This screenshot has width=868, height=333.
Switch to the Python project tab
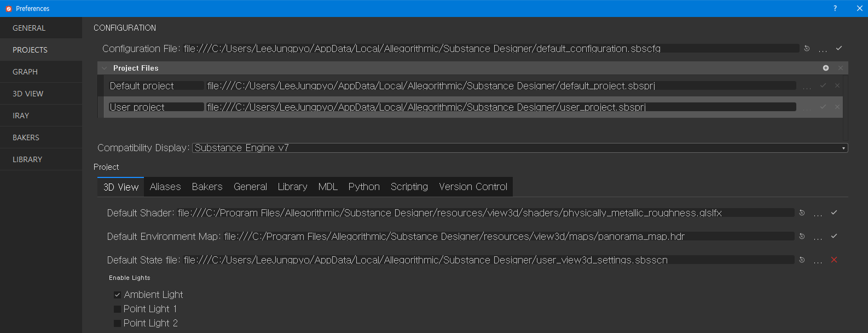click(x=364, y=187)
